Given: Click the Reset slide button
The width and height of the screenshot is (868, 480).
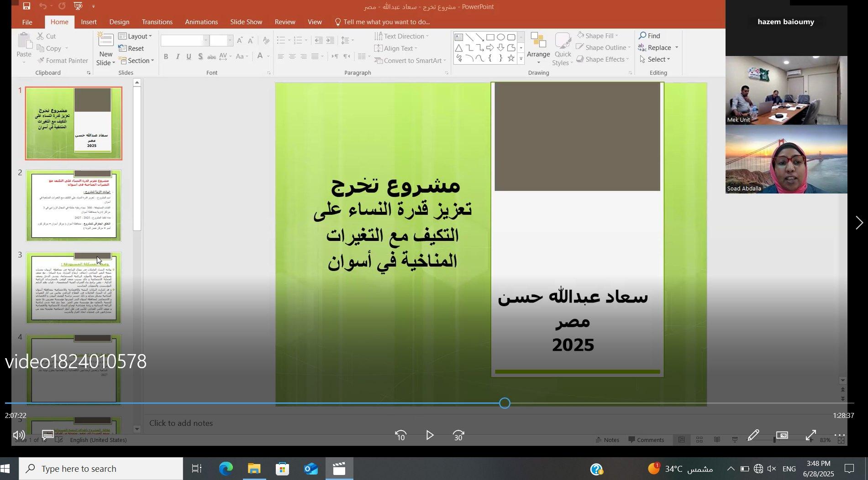Looking at the screenshot, I should pos(131,48).
